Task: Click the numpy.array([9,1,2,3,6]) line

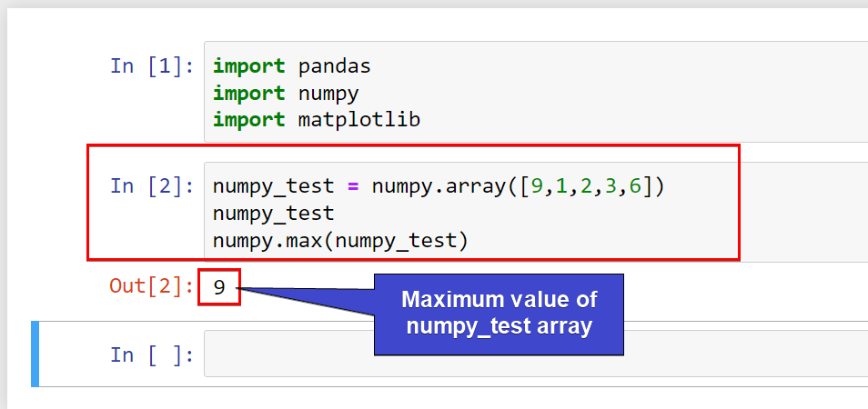Action: point(438,186)
